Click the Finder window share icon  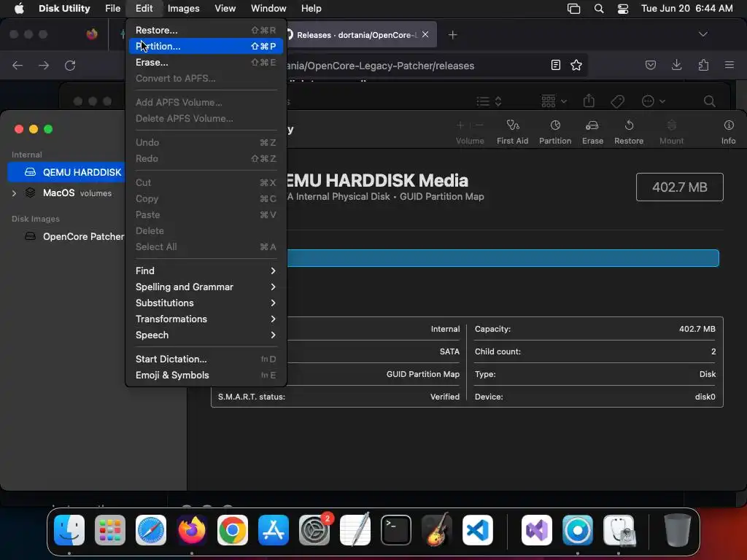(x=589, y=101)
